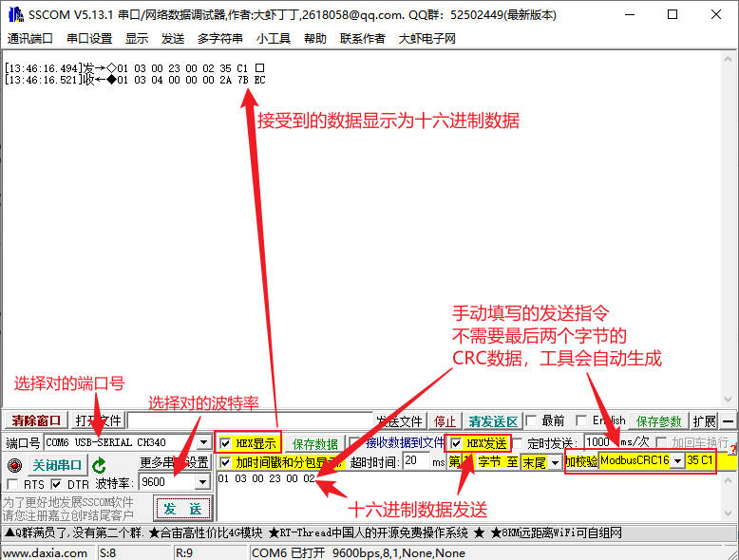Click the receive area vertical scrollbar up arrow
Image resolution: width=739 pixels, height=560 pixels.
(729, 59)
